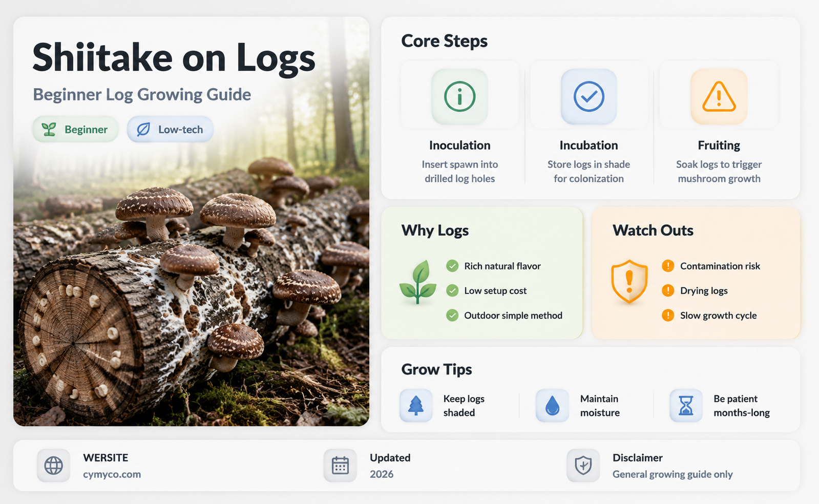819x504 pixels.
Task: Click the Fruiting step title
Action: tap(719, 146)
